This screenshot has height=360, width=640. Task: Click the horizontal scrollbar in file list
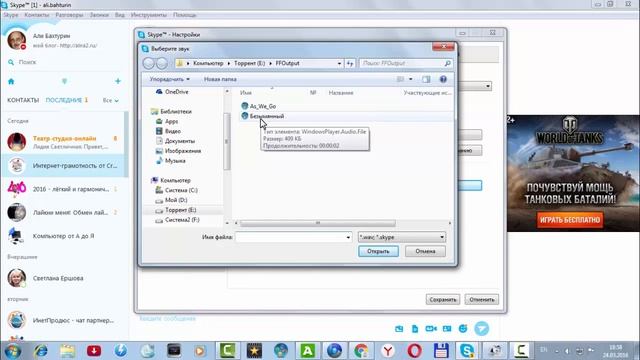(318, 223)
